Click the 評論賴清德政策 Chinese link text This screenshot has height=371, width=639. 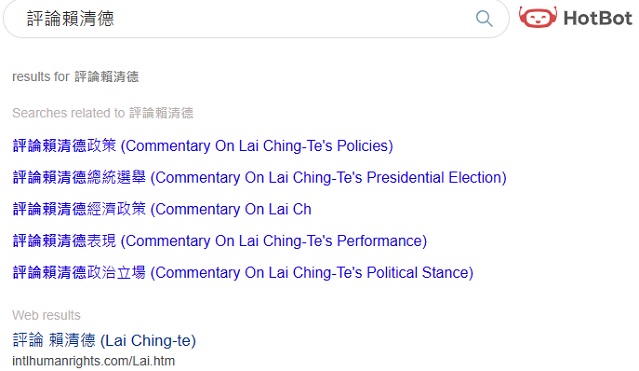click(x=64, y=146)
